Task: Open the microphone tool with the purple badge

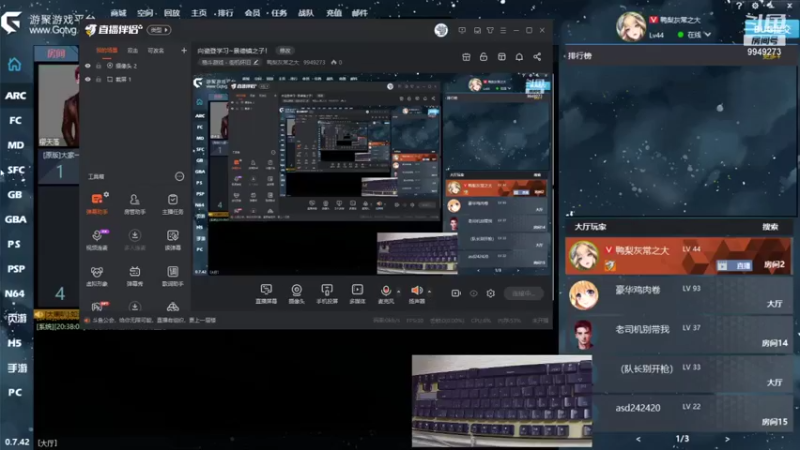Action: coord(97,240)
